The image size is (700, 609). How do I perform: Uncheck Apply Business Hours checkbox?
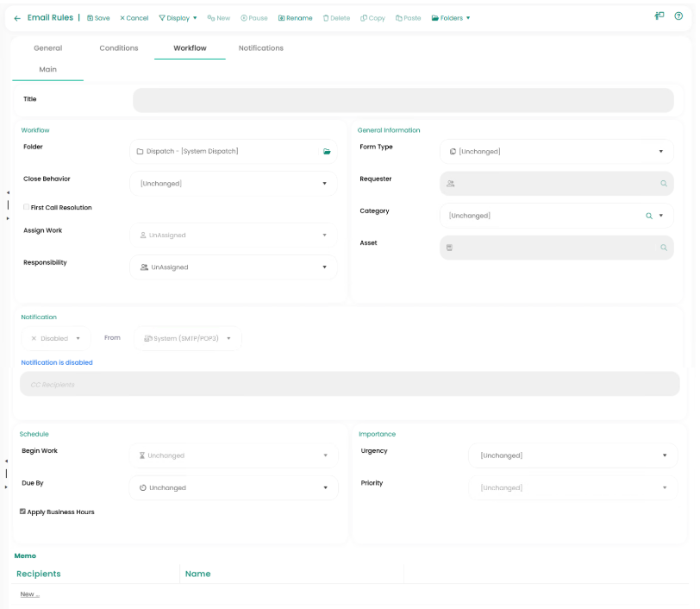[x=22, y=512]
